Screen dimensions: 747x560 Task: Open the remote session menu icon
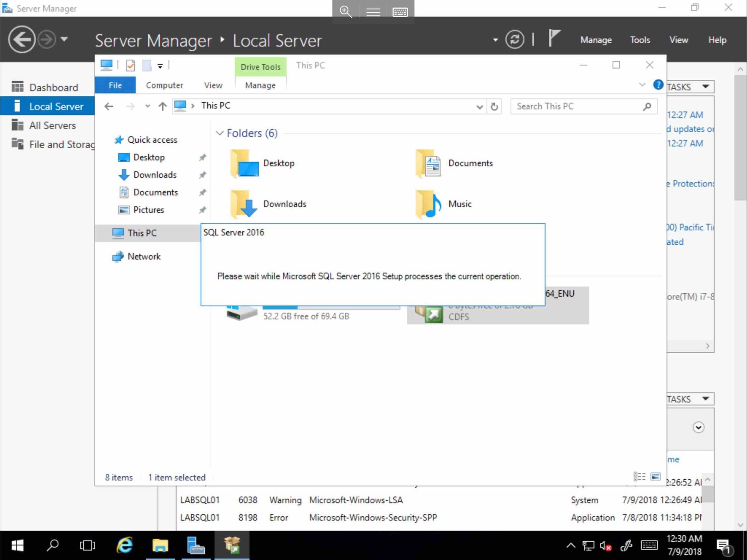pos(373,12)
